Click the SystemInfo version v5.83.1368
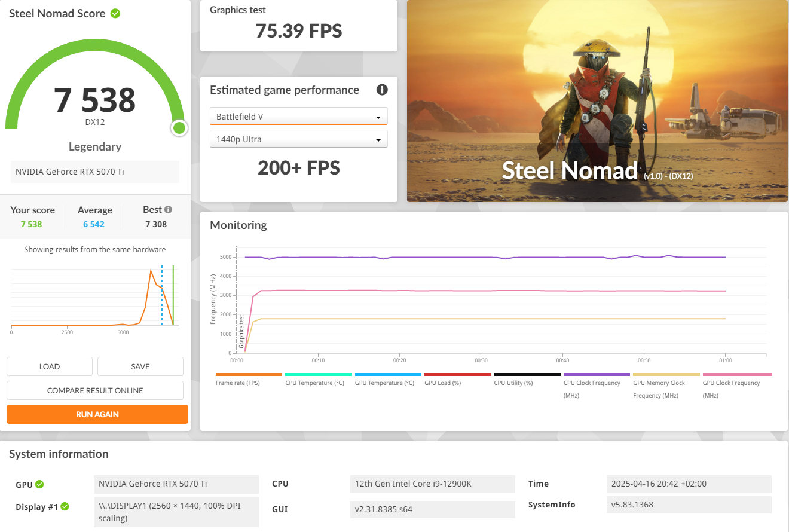The image size is (789, 532). point(689,505)
